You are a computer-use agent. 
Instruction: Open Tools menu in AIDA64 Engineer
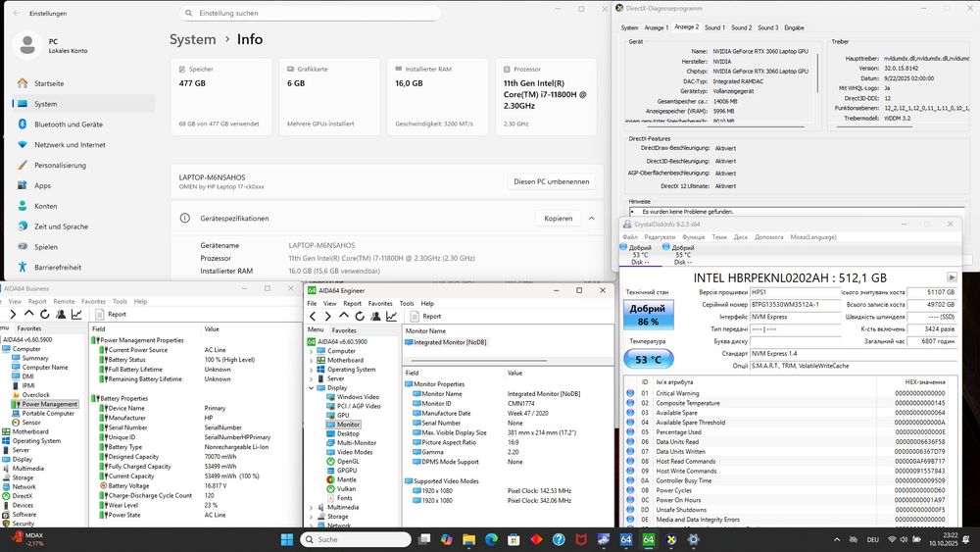pos(407,303)
